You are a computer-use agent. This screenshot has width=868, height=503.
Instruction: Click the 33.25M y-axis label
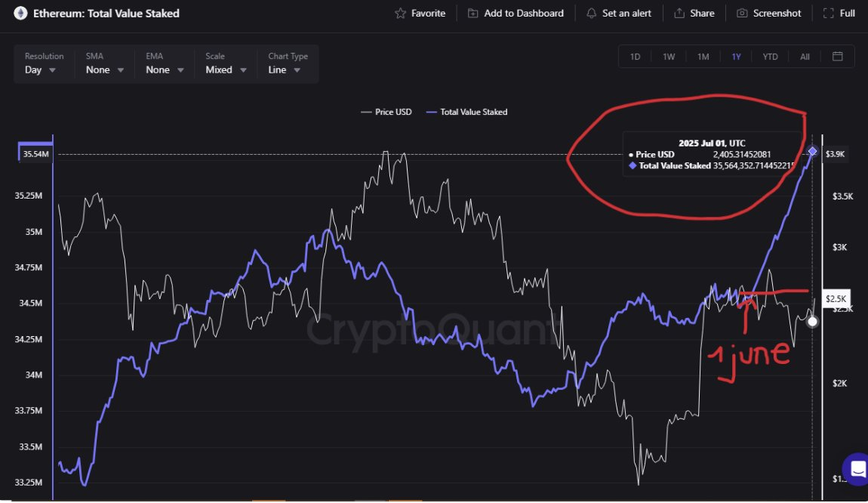click(x=28, y=483)
